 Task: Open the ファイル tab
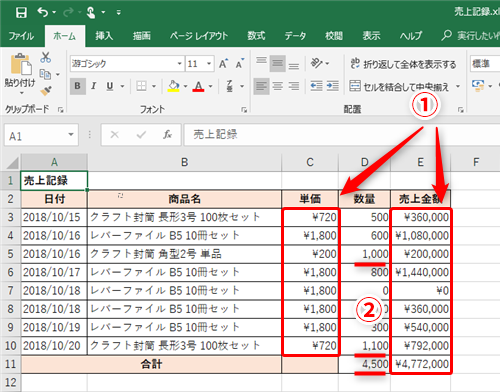tap(21, 36)
